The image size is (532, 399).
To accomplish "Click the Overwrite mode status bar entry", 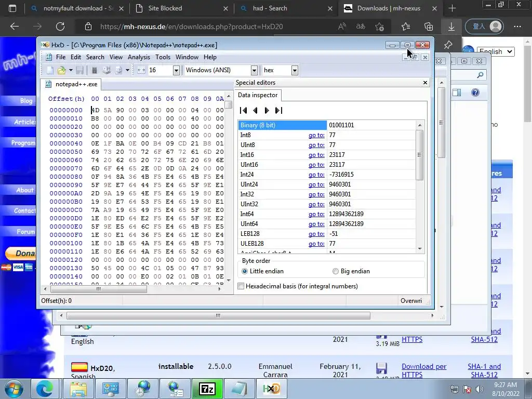I will pos(411,301).
